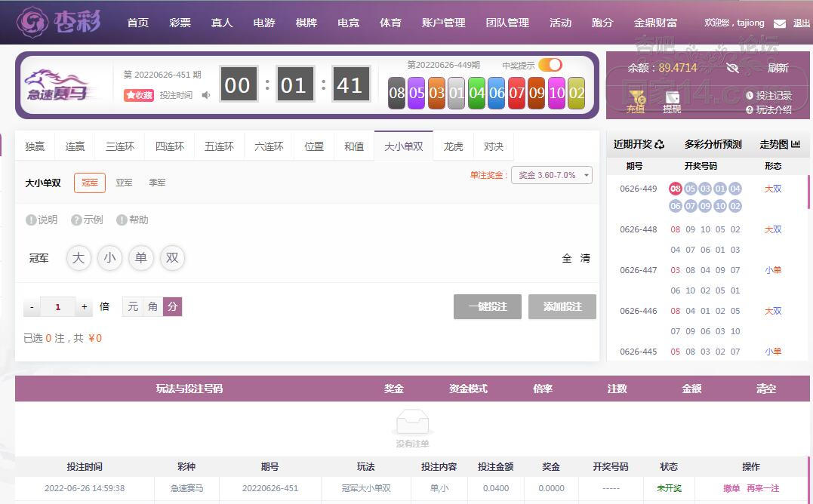The width and height of the screenshot is (813, 504).
Task: Hide balance with eye icon
Action: pyautogui.click(x=732, y=68)
